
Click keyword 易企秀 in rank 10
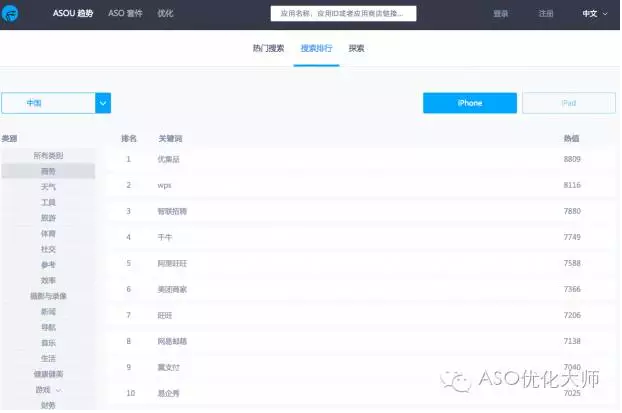pyautogui.click(x=169, y=393)
